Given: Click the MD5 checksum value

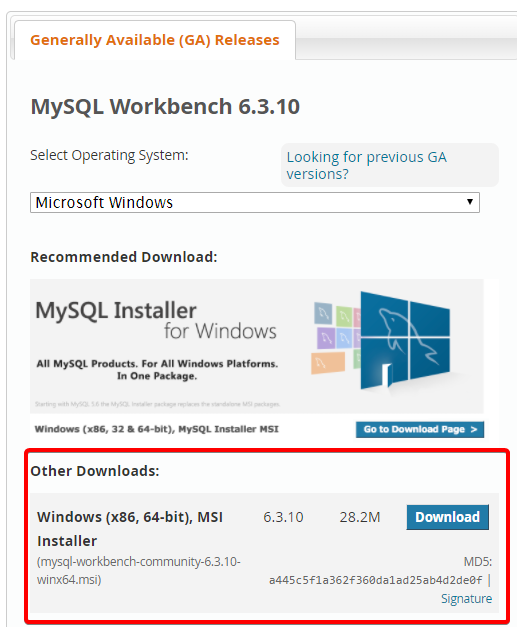Looking at the screenshot, I should [x=375, y=580].
